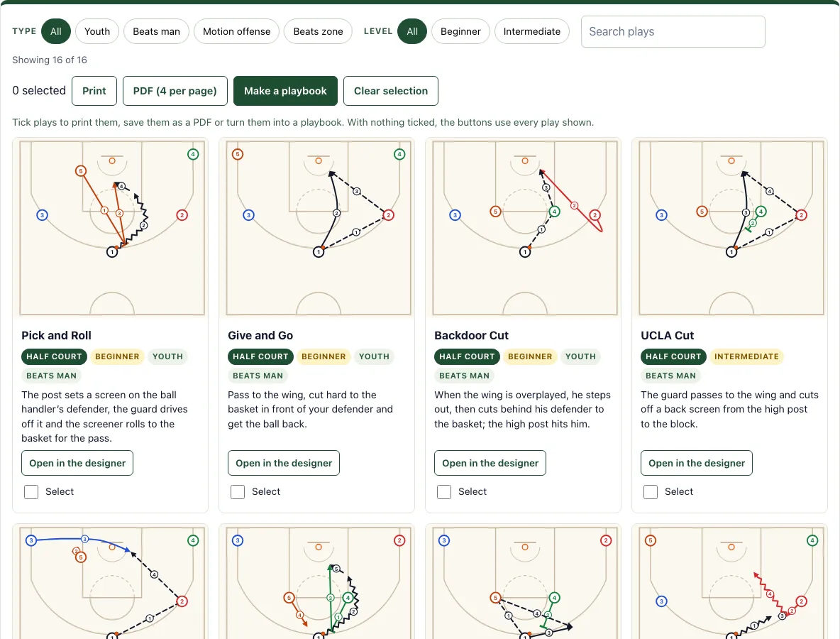Click YOUTH tag on Give and Go card
This screenshot has width=840, height=639.
374,356
